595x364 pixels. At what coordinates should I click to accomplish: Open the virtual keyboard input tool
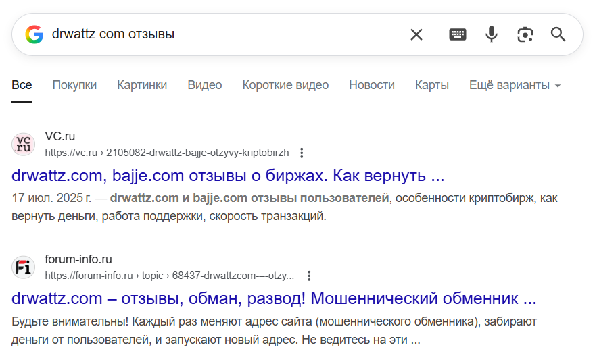coord(458,34)
